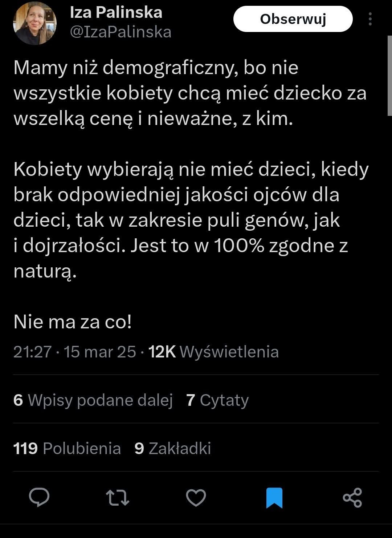Open the 21:27 · 15 mar 25 timestamp
Viewport: 392px width, 538px height.
(x=74, y=352)
